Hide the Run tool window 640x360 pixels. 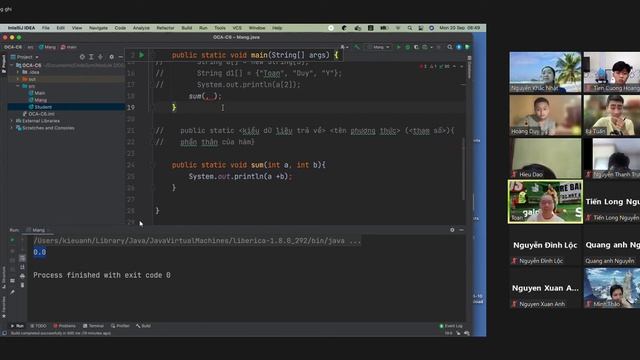[461, 230]
